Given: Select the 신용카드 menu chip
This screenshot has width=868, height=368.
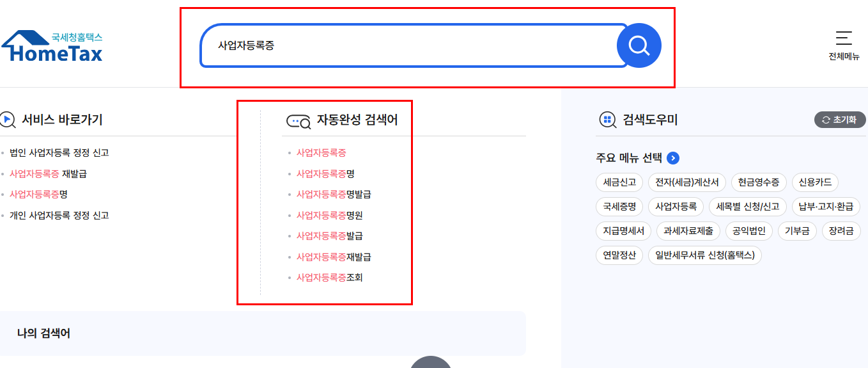Looking at the screenshot, I should tap(815, 182).
